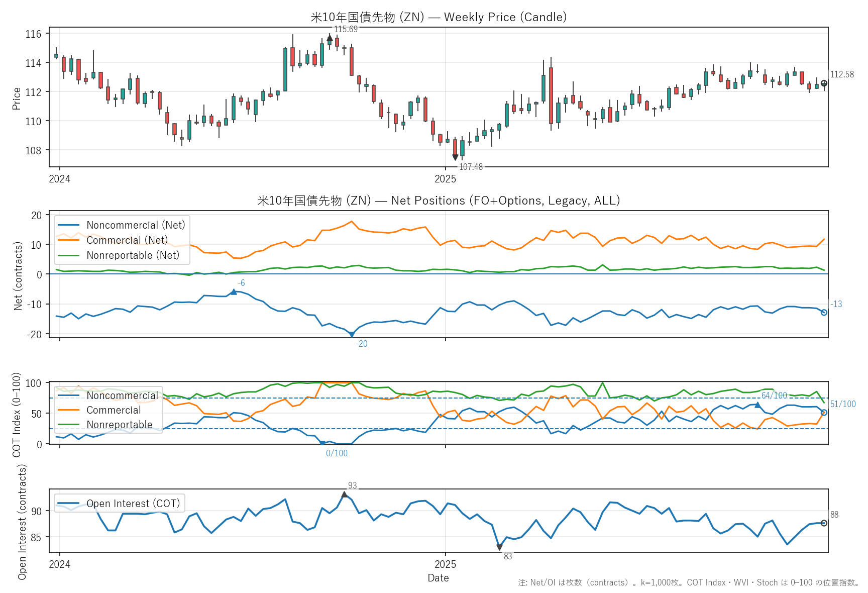868x593 pixels.
Task: Click the Noncommercial net trough marker at -20
Action: 352,335
